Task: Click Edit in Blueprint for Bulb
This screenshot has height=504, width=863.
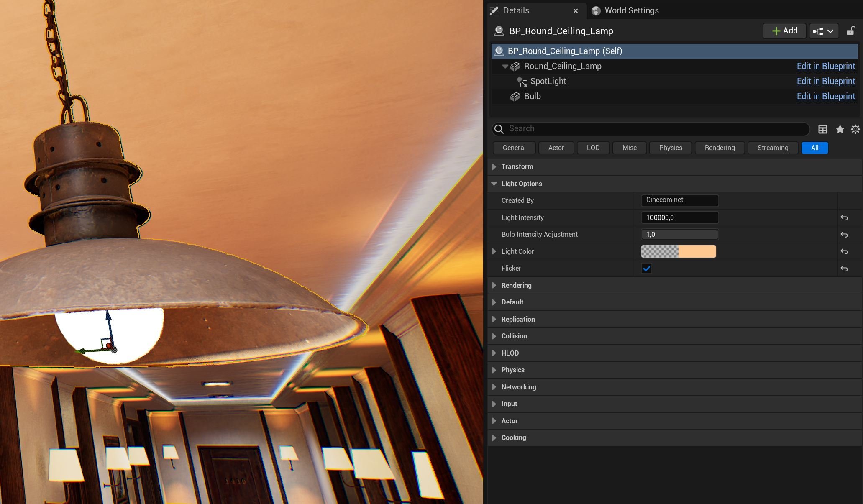Action: [x=825, y=96]
